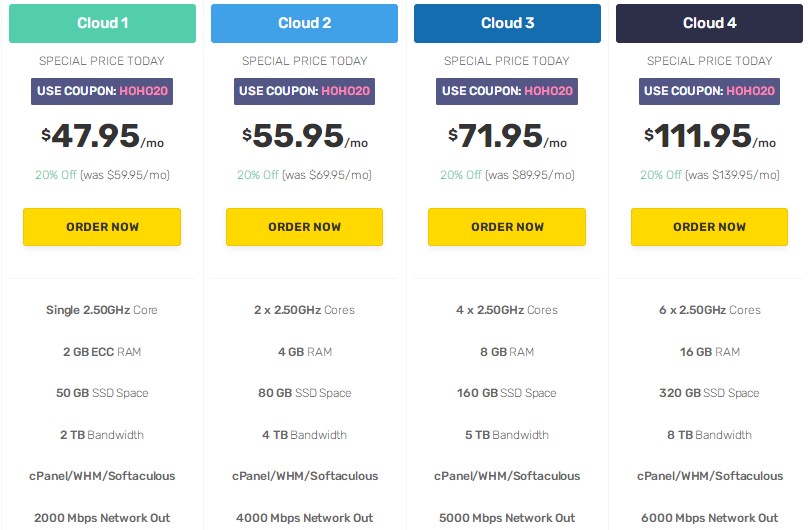
Task: Choose the dark Cloud 4 header
Action: coord(709,23)
